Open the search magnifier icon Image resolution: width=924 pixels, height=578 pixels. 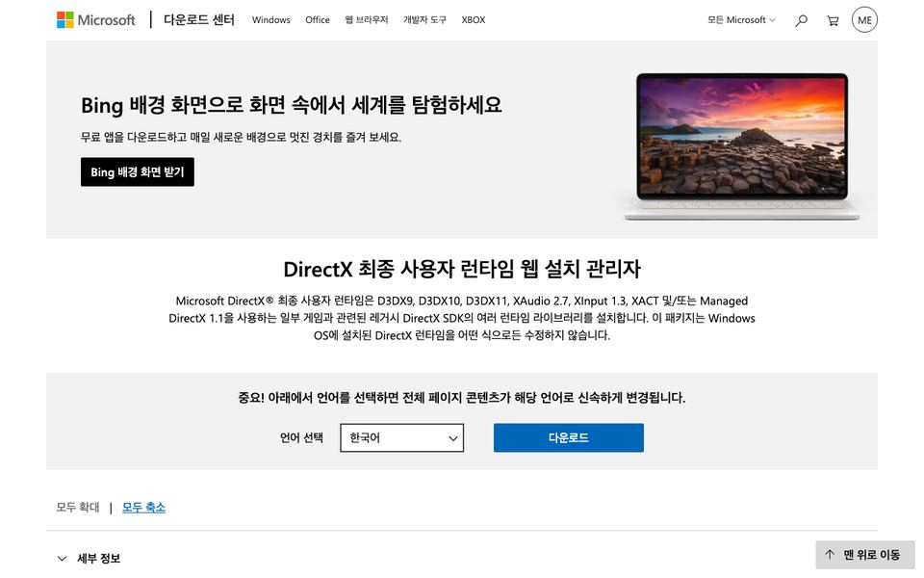click(x=801, y=20)
